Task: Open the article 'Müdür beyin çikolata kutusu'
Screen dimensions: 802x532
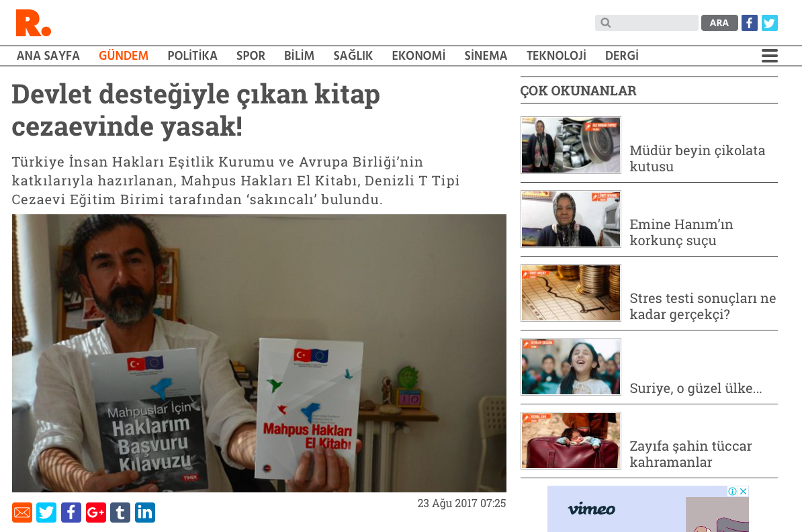Action: click(x=697, y=158)
